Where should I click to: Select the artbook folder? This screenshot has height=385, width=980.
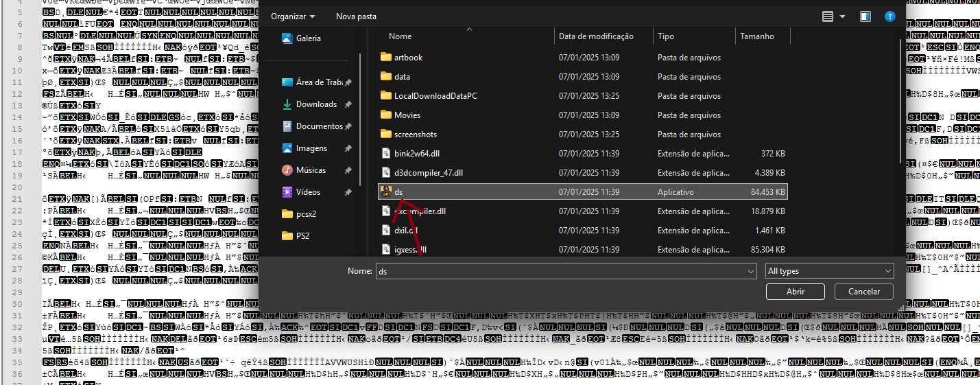pyautogui.click(x=583, y=58)
